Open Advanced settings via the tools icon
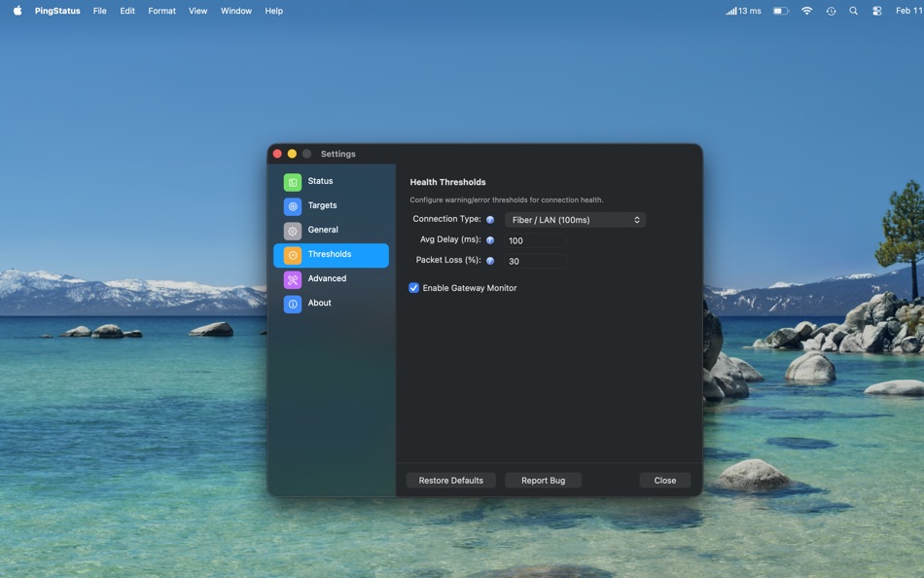 (x=292, y=278)
